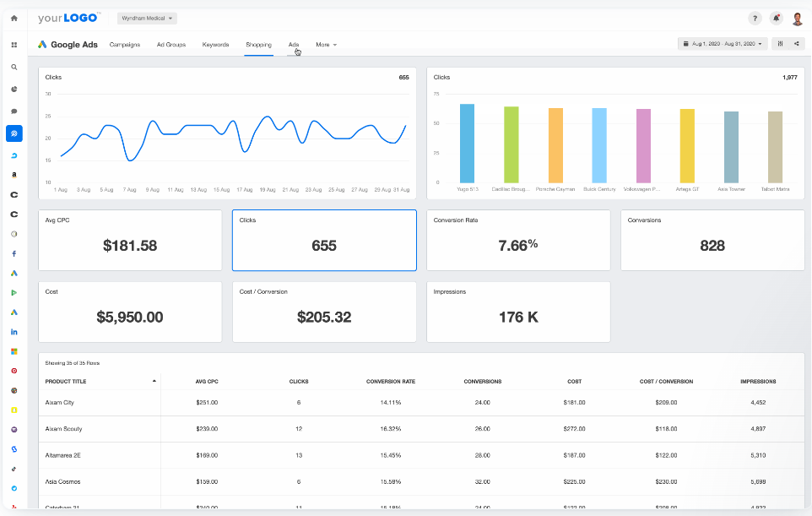Screen dimensions: 812x516
Task: Click the help question mark icon
Action: pyautogui.click(x=755, y=19)
